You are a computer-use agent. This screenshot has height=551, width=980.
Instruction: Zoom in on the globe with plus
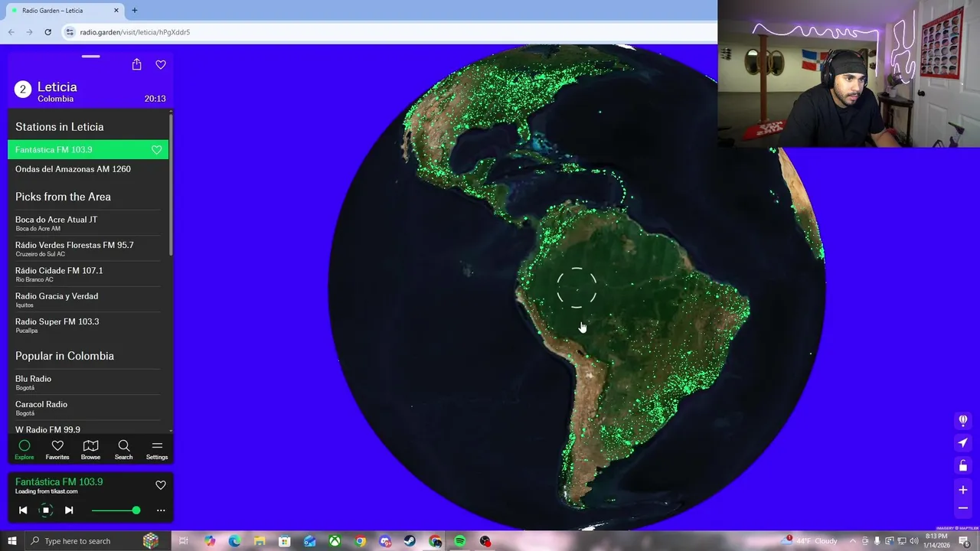click(x=963, y=490)
